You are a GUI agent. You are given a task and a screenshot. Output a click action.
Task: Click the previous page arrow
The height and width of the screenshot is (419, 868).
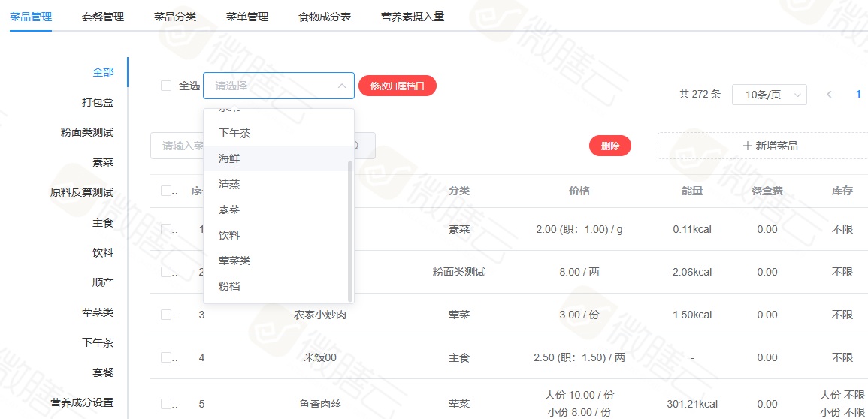(x=830, y=95)
